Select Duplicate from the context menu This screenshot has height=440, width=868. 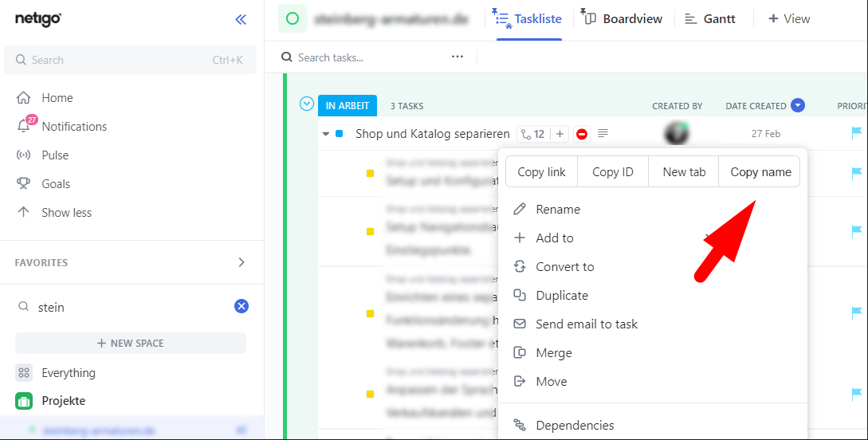562,295
